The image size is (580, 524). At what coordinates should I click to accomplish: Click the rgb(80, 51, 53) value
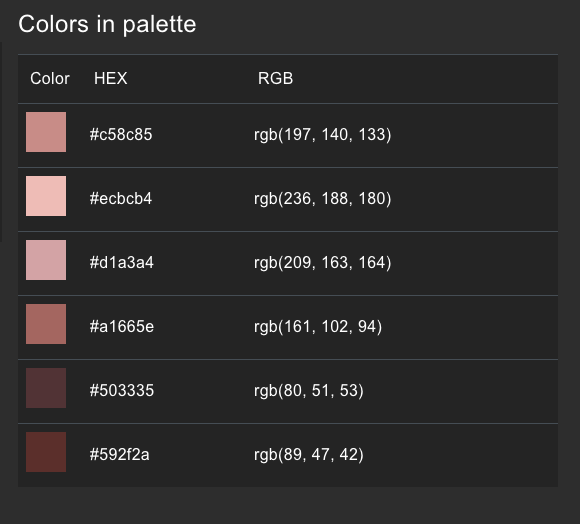click(x=308, y=391)
